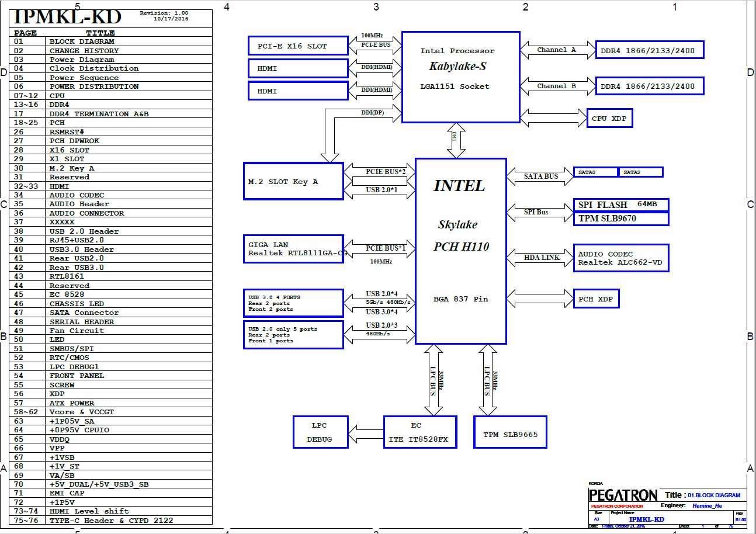
Task: Click the RJ45+USB2.0 row
Action: click(x=110, y=240)
